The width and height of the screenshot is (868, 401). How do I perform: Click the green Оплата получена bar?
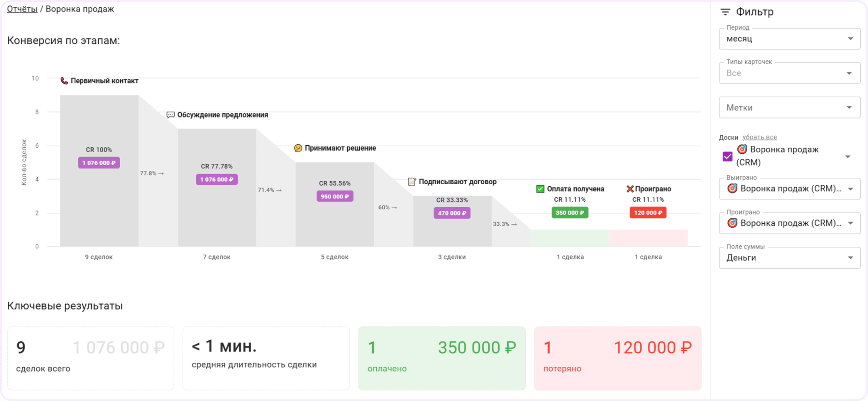click(570, 238)
